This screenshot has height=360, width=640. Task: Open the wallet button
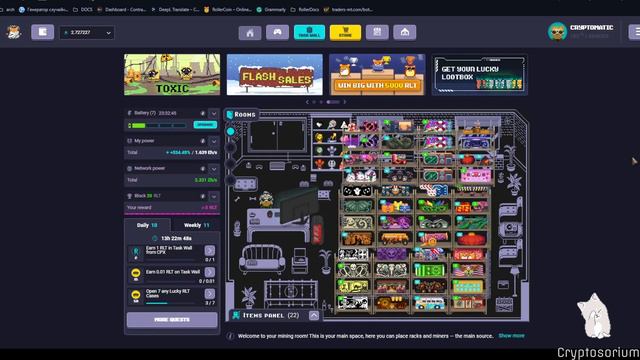pyautogui.click(x=42, y=32)
